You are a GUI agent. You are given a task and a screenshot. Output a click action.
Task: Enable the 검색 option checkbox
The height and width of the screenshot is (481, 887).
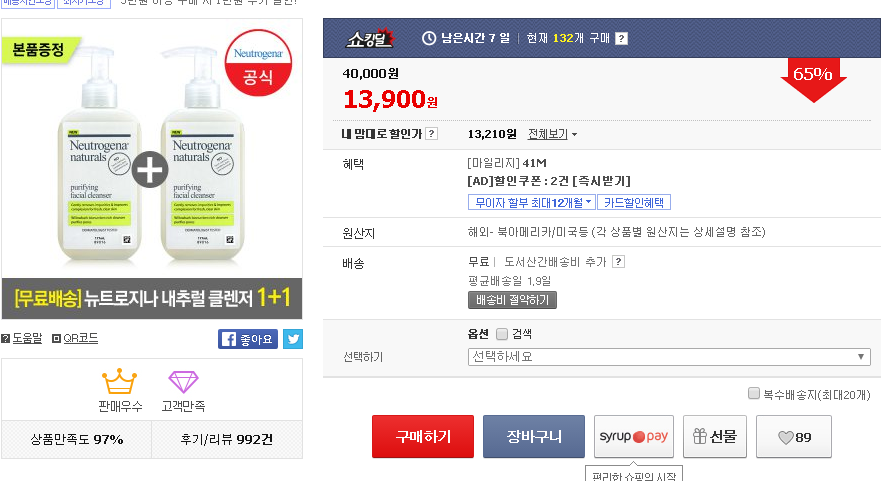click(x=501, y=334)
